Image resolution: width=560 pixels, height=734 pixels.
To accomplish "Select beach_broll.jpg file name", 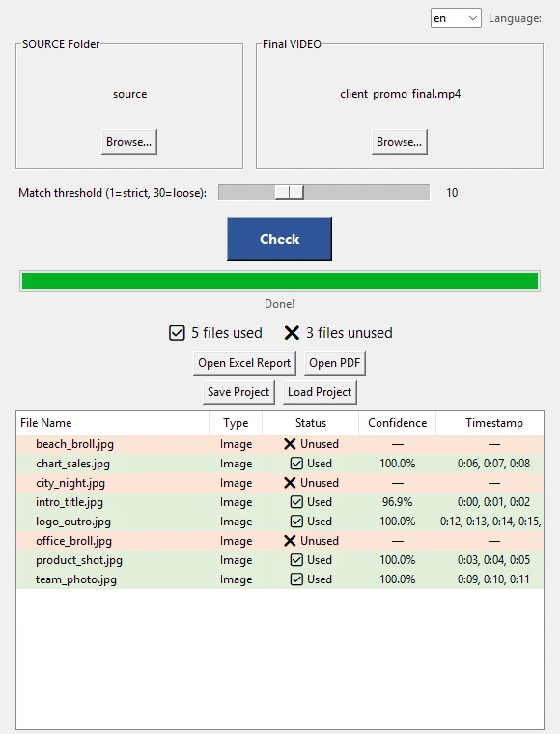I will click(x=75, y=444).
